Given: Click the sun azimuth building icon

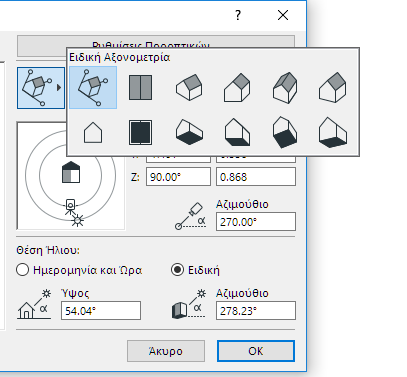Looking at the screenshot, I should [189, 304].
